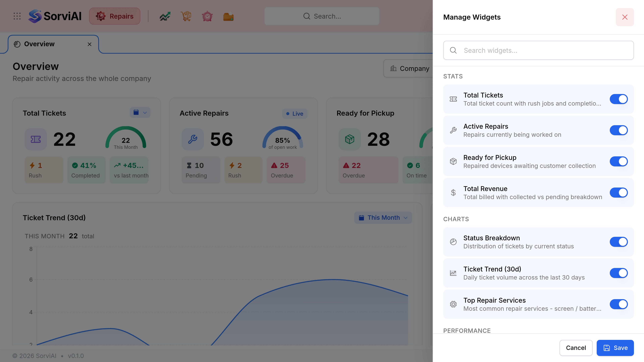Turn off the Ticket Trend (30d) widget
The image size is (644, 362).
click(619, 273)
